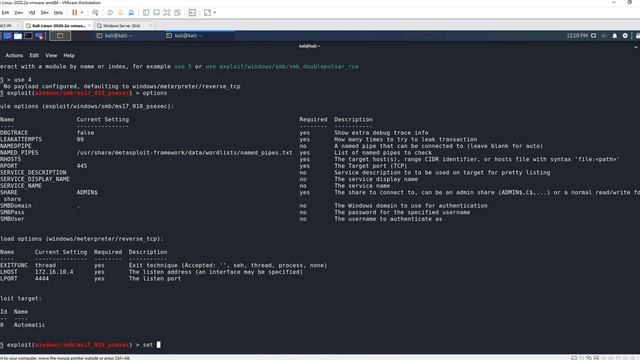Take a snapshot using the clock icon
Viewport: 640px width, 360px height.
[x=110, y=13]
